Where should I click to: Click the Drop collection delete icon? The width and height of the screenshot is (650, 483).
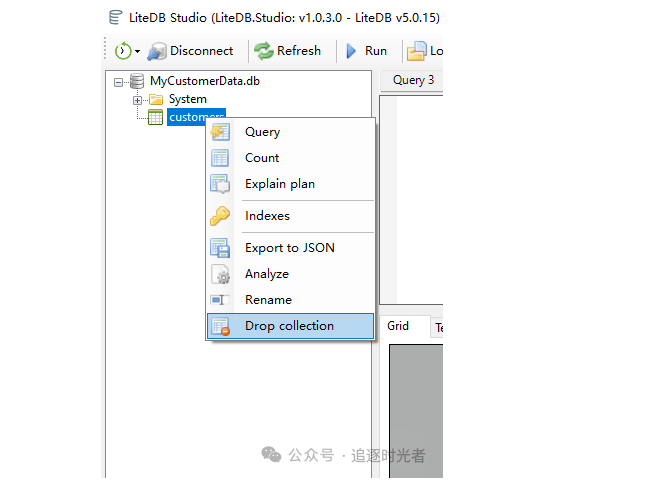pyautogui.click(x=220, y=326)
